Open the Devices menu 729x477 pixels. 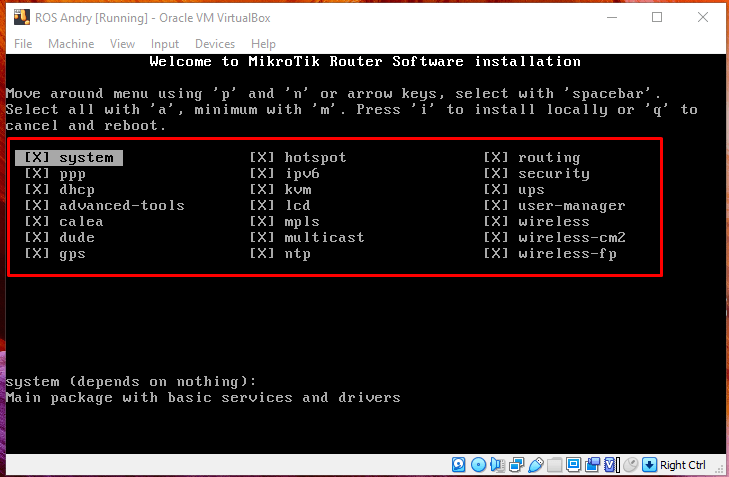(x=215, y=44)
